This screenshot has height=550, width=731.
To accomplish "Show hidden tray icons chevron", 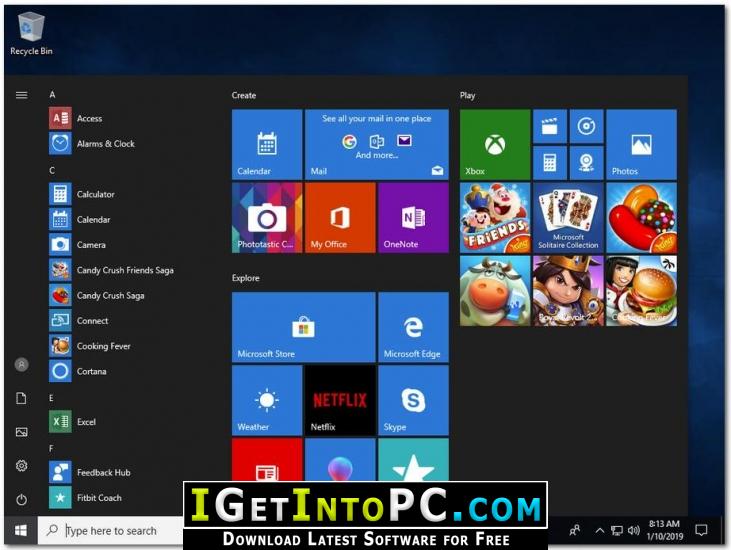I will click(x=600, y=530).
